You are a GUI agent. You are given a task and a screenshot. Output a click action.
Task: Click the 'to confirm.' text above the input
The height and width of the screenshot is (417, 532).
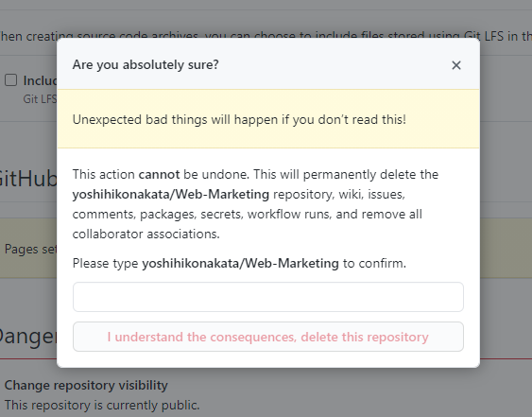374,263
